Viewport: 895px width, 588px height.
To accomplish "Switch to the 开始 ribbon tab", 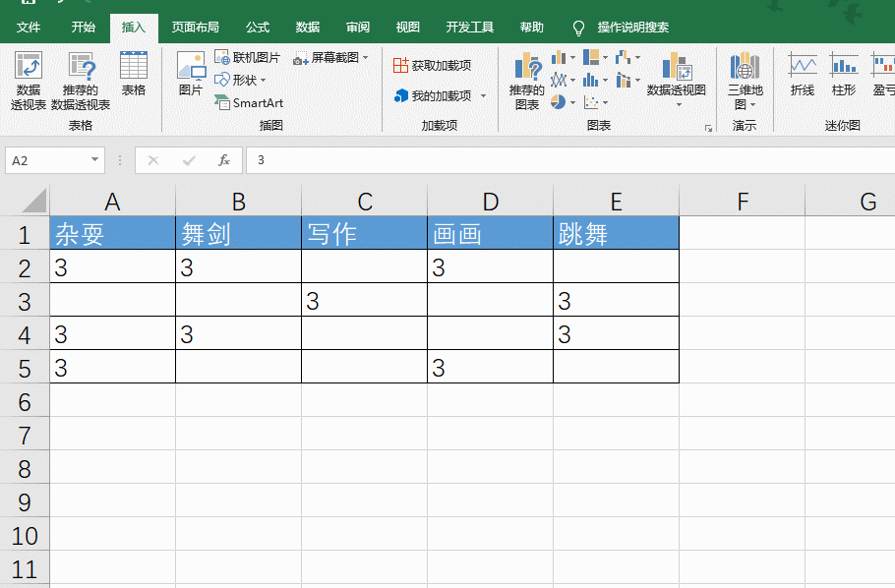I will tap(83, 29).
